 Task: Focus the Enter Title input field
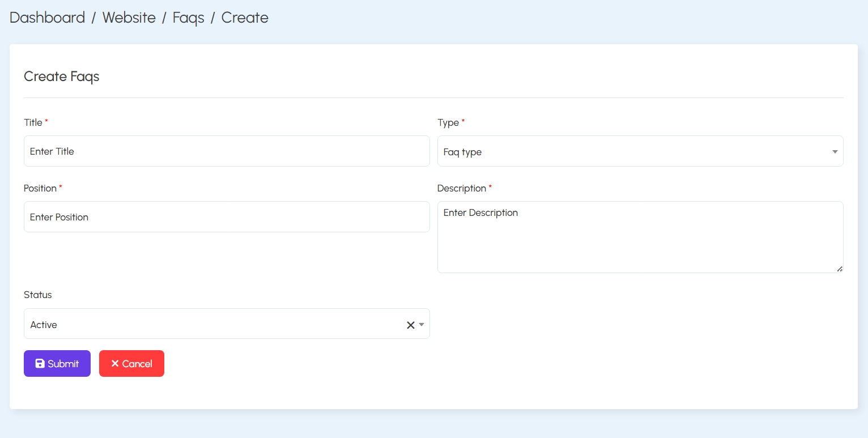[x=227, y=151]
